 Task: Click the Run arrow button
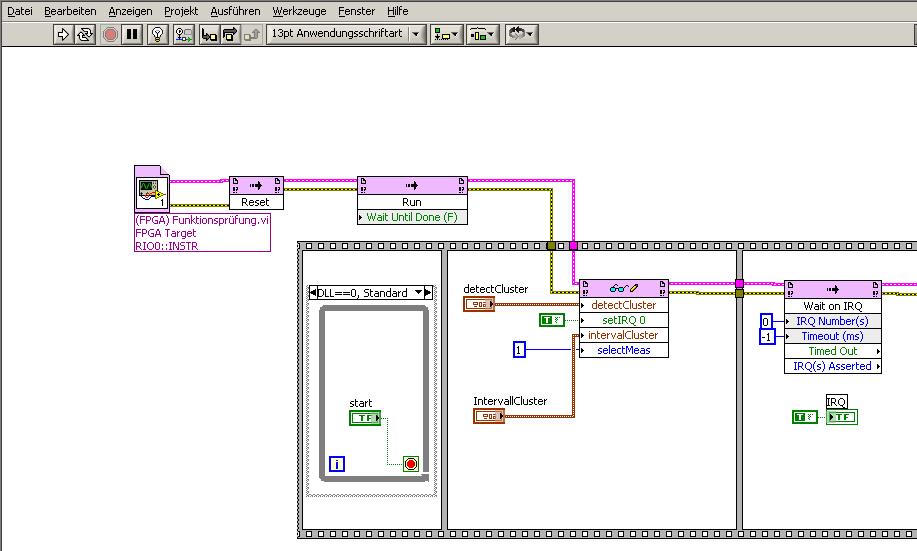point(63,34)
